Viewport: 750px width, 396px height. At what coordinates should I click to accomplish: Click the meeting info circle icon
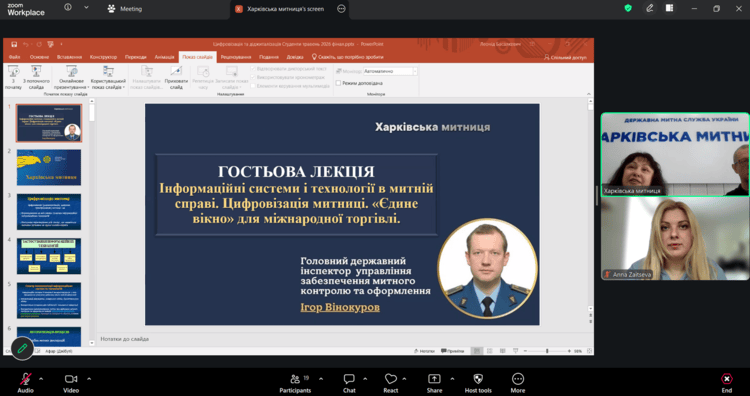[68, 8]
